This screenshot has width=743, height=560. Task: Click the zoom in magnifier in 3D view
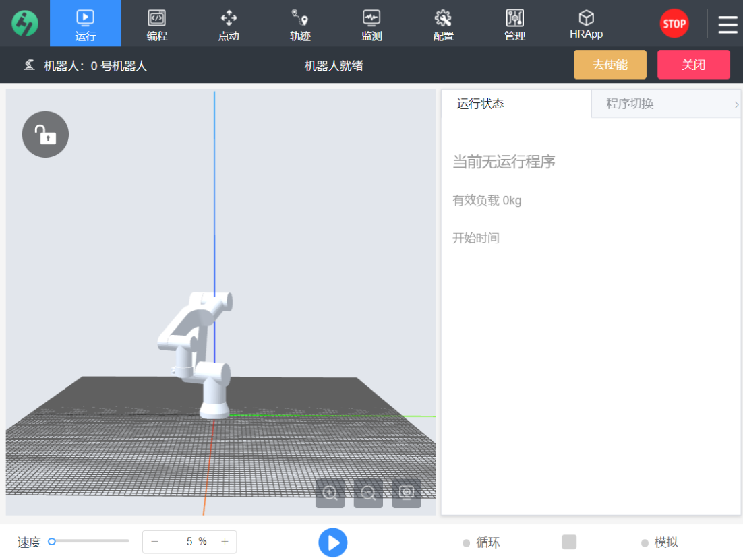click(x=330, y=493)
